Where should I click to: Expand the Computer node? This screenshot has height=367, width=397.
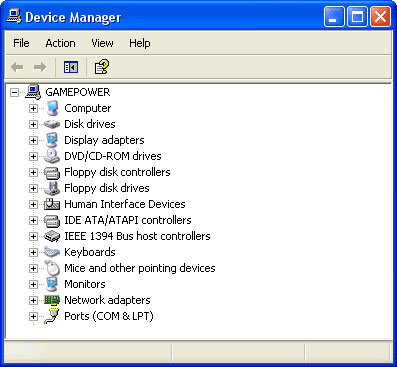tap(33, 108)
